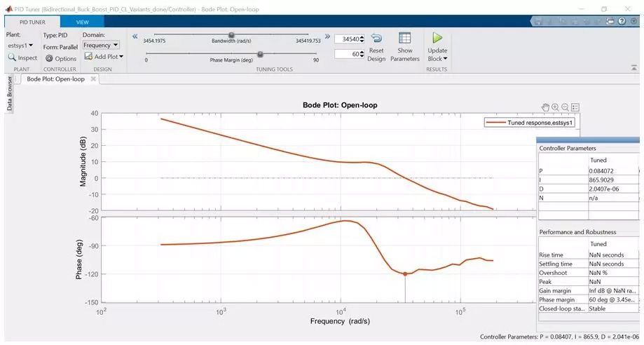Viewport: 644px width, 345px height.
Task: Click the Bandwidth slider handle
Action: pyautogui.click(x=231, y=35)
